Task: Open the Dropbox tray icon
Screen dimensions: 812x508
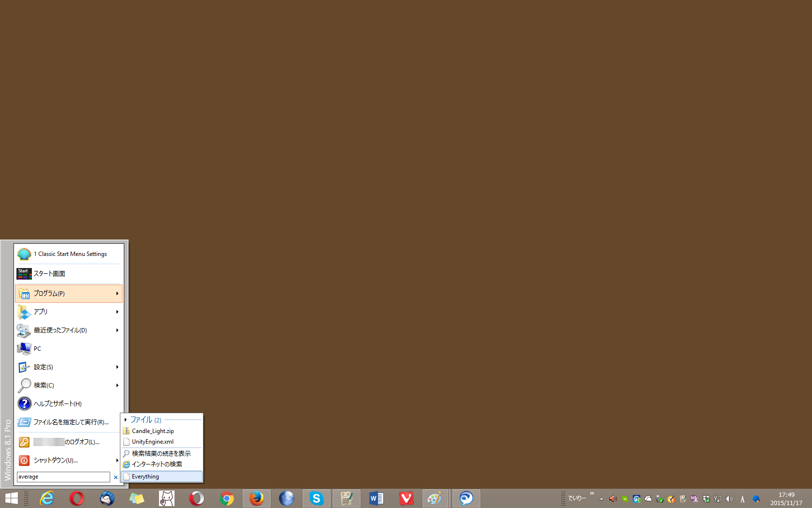Action: pyautogui.click(x=706, y=499)
